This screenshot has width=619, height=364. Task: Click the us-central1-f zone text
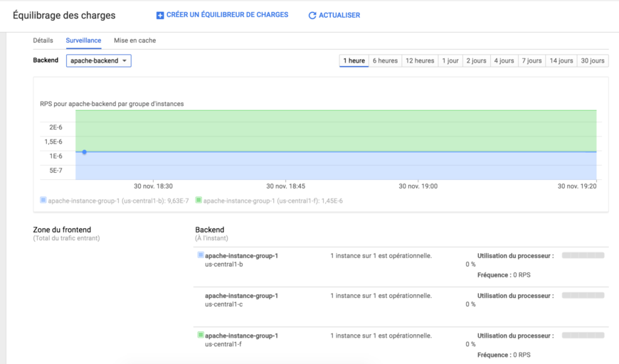click(x=223, y=344)
